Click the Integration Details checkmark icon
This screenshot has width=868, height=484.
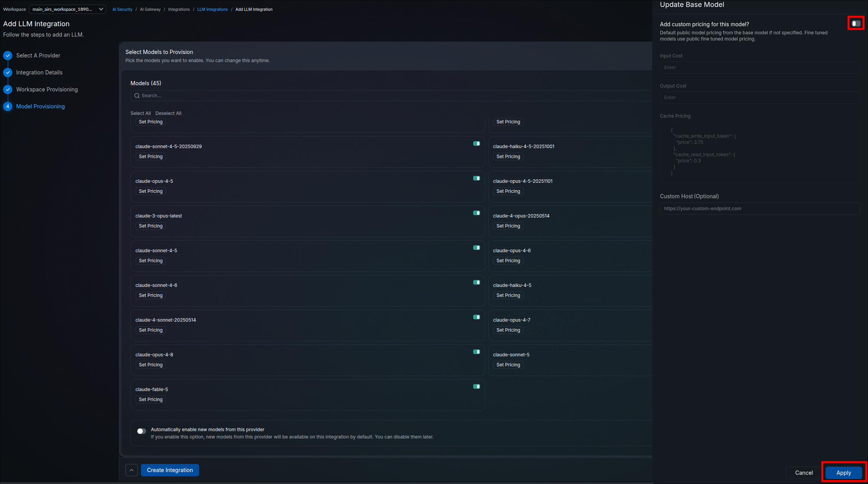tap(8, 72)
